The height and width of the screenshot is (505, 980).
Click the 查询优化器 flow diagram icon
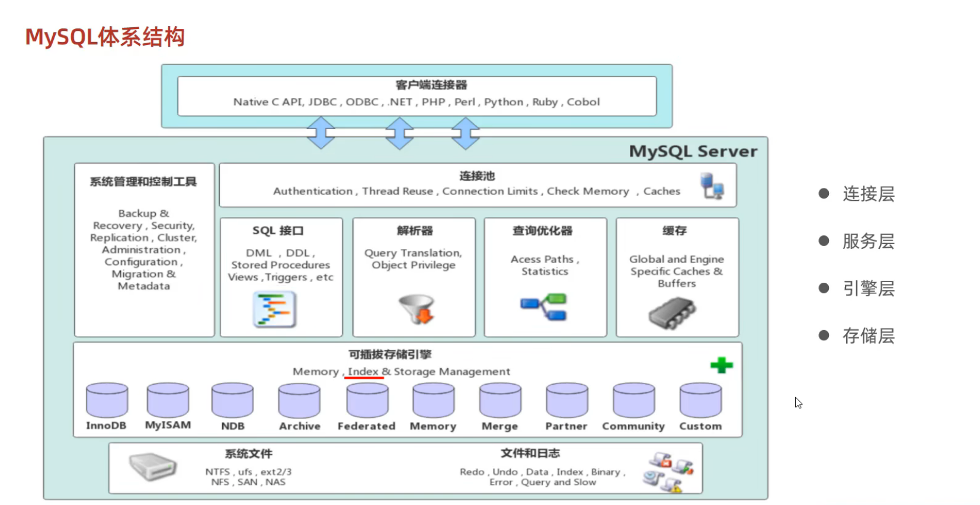coord(544,306)
